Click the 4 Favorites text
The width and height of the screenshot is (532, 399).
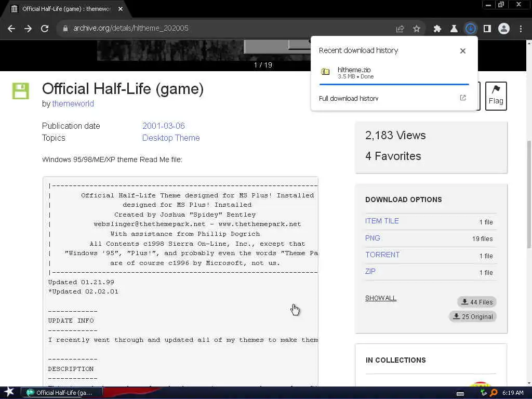pyautogui.click(x=393, y=156)
